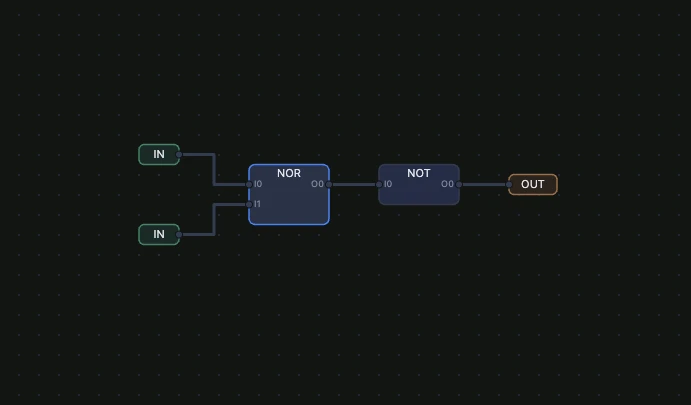Select the NOT gate node
The width and height of the screenshot is (691, 405).
(x=419, y=185)
